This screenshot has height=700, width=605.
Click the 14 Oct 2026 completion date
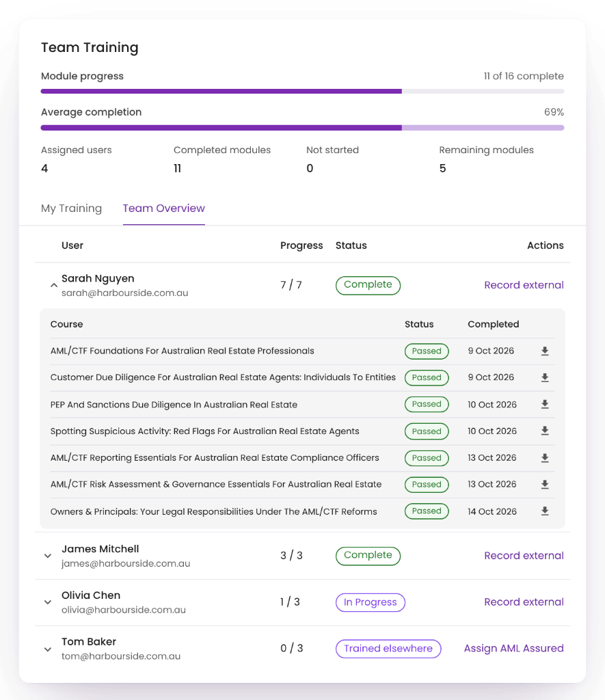coord(492,511)
